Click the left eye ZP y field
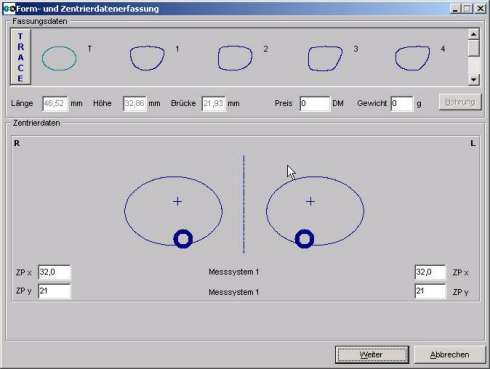This screenshot has width=490, height=369. point(430,291)
